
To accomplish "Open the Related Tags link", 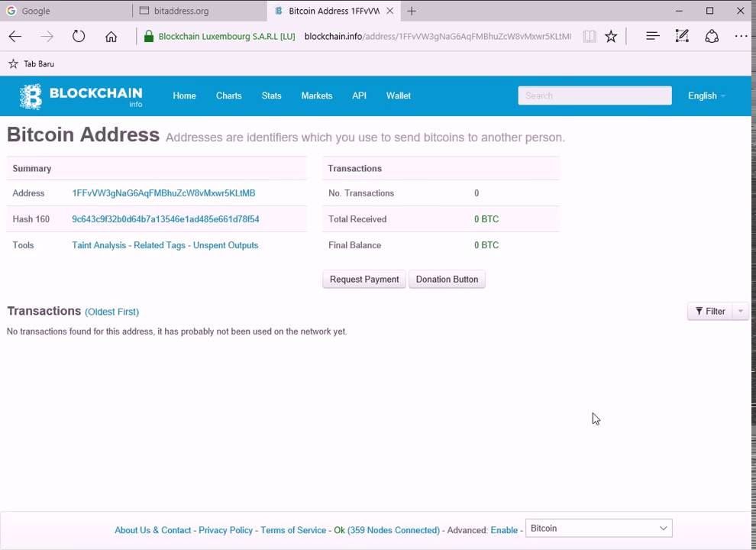I will 160,245.
